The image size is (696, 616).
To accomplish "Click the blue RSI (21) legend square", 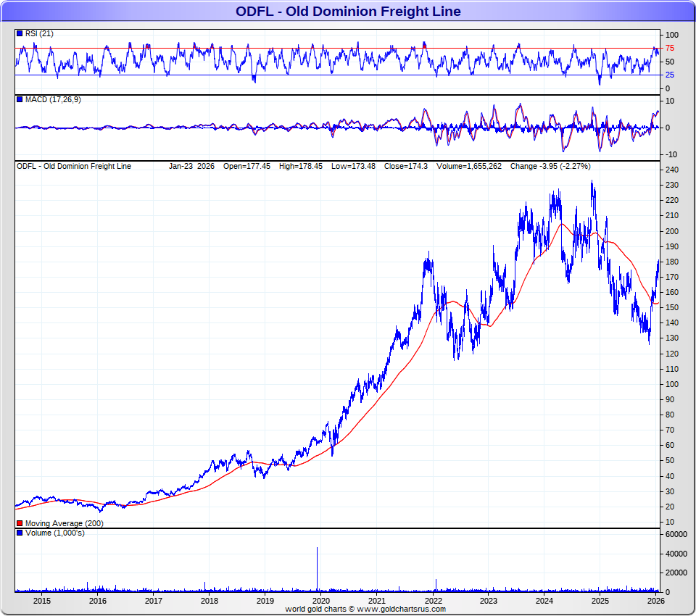I will 20,34.
